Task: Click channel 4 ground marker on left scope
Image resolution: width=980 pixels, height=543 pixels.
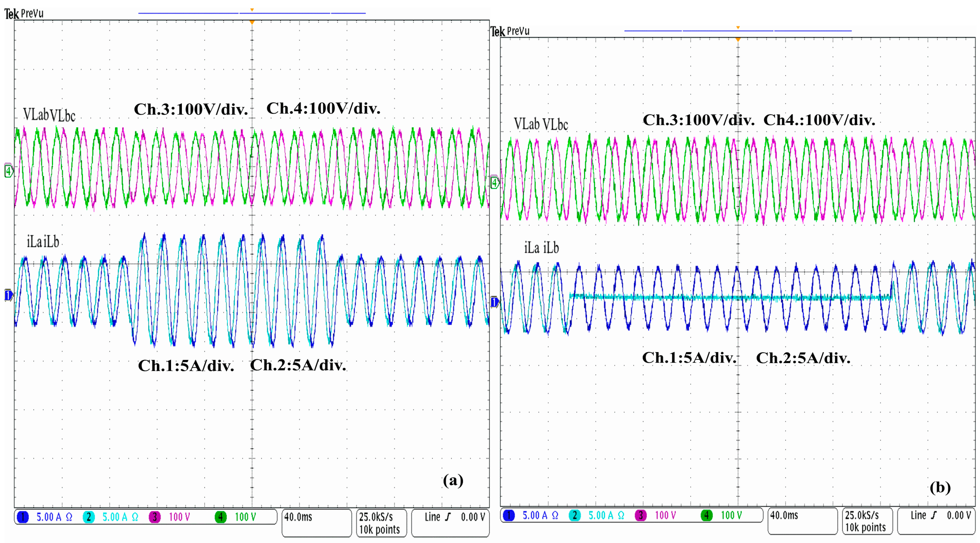Action: (x=8, y=171)
